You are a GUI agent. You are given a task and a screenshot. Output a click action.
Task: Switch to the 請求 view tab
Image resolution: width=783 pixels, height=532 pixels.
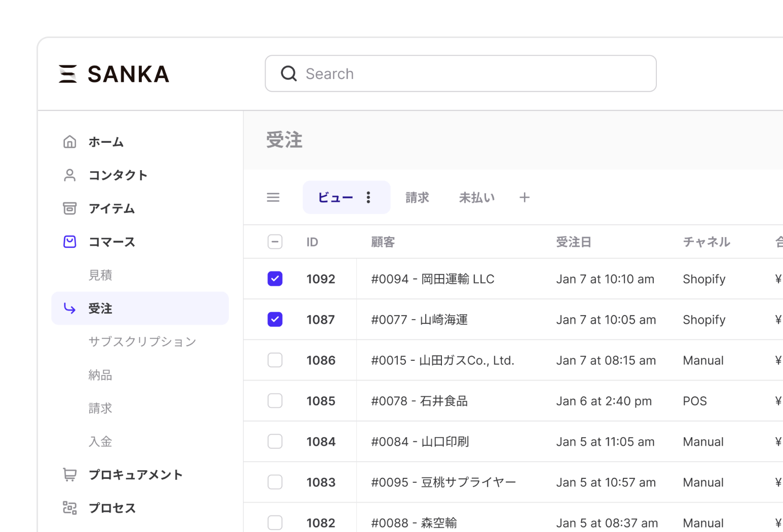[x=417, y=198]
